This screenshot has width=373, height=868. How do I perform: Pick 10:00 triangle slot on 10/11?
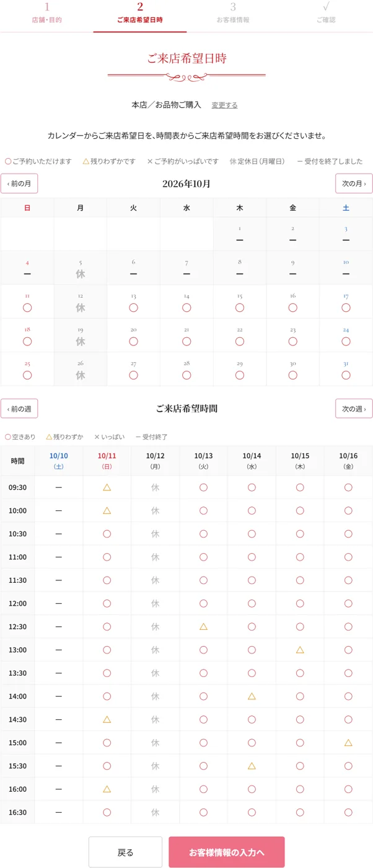[x=107, y=510]
